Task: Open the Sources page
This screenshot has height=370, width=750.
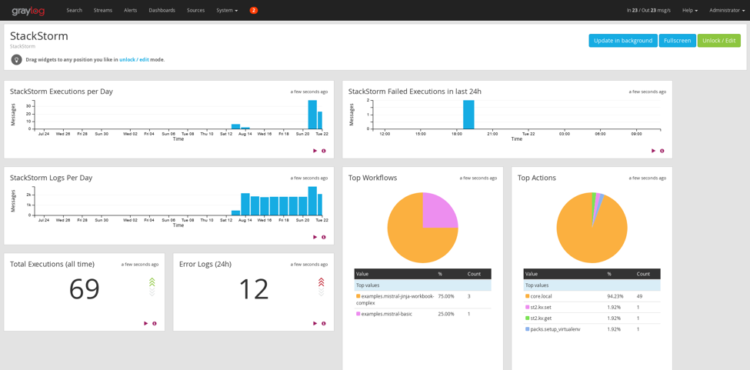Action: pos(196,10)
